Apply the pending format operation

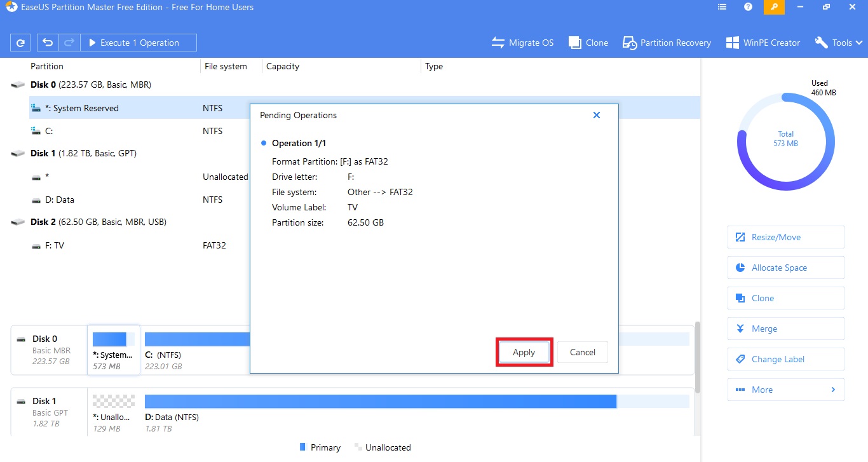tap(524, 351)
